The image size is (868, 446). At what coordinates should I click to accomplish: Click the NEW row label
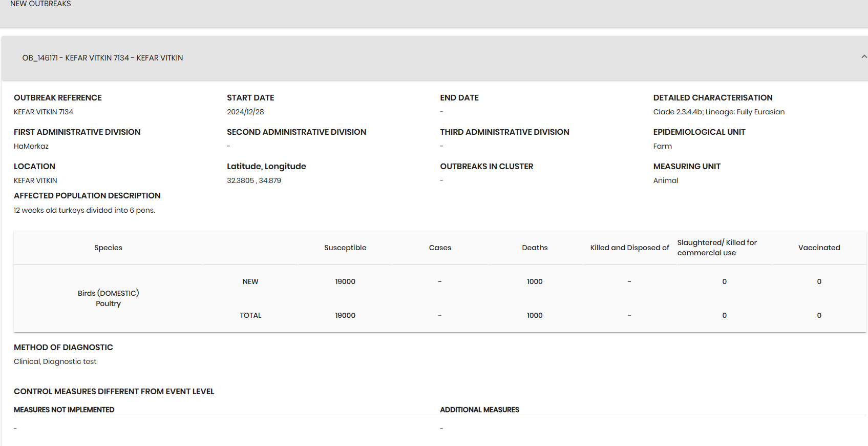(x=250, y=281)
